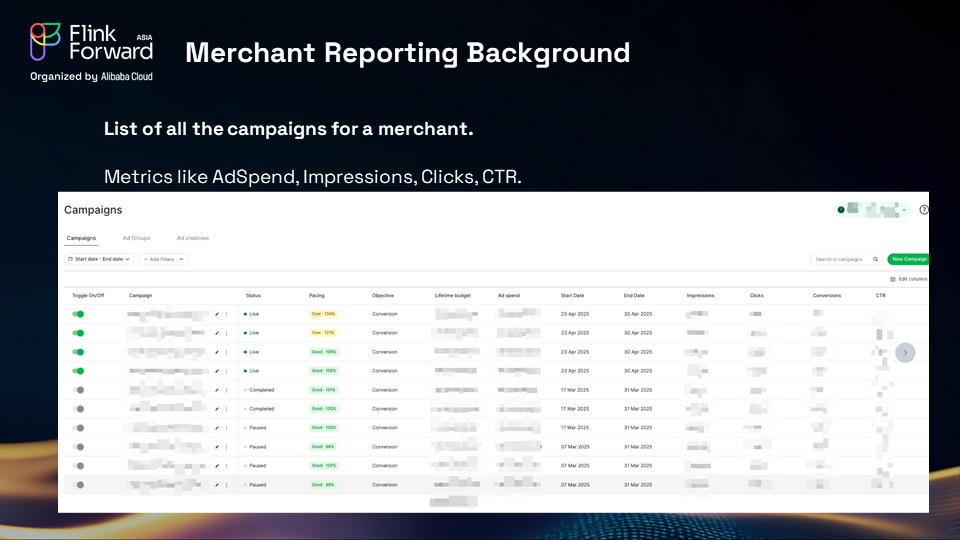Click the Good 98% pacing badge
This screenshot has height=540, width=960.
323,447
